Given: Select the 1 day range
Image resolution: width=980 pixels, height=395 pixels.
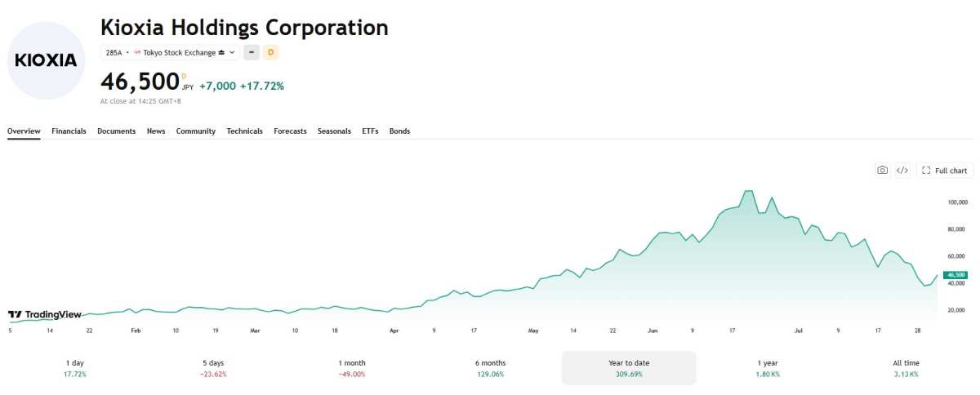Looking at the screenshot, I should coord(74,368).
